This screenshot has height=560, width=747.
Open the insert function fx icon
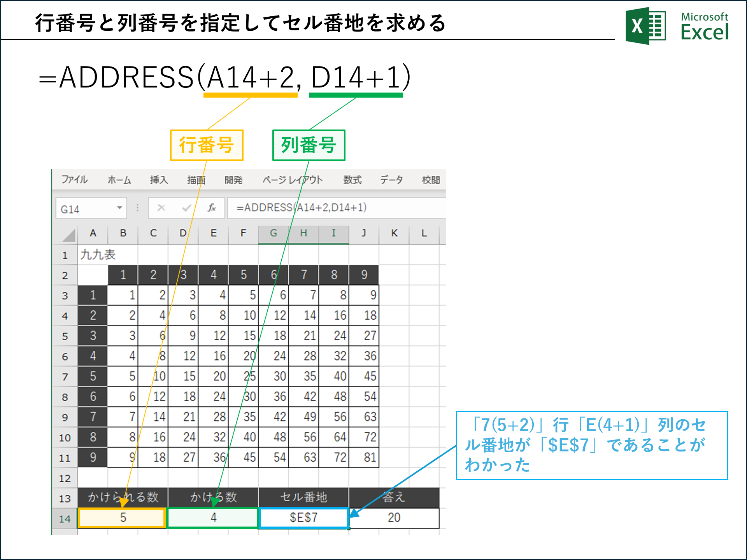[212, 208]
